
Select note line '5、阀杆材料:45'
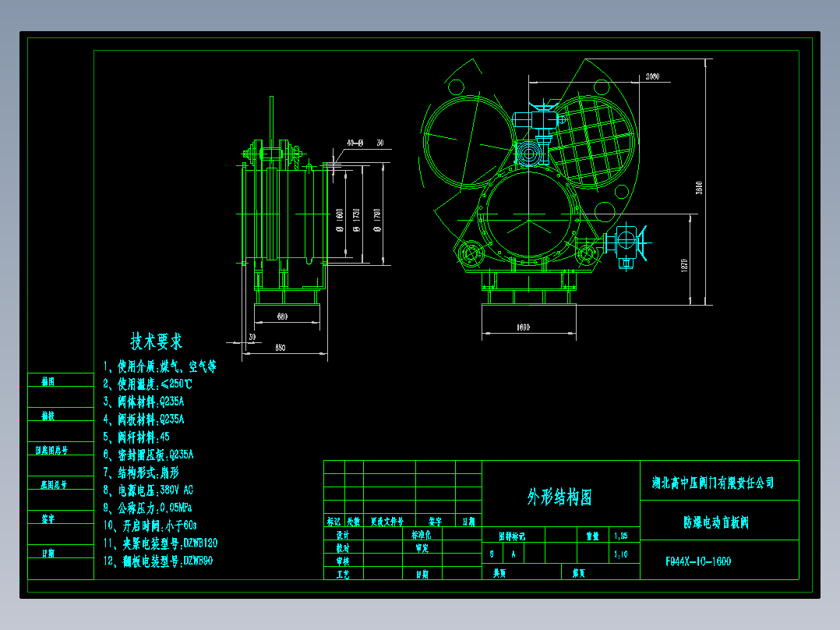[136, 437]
